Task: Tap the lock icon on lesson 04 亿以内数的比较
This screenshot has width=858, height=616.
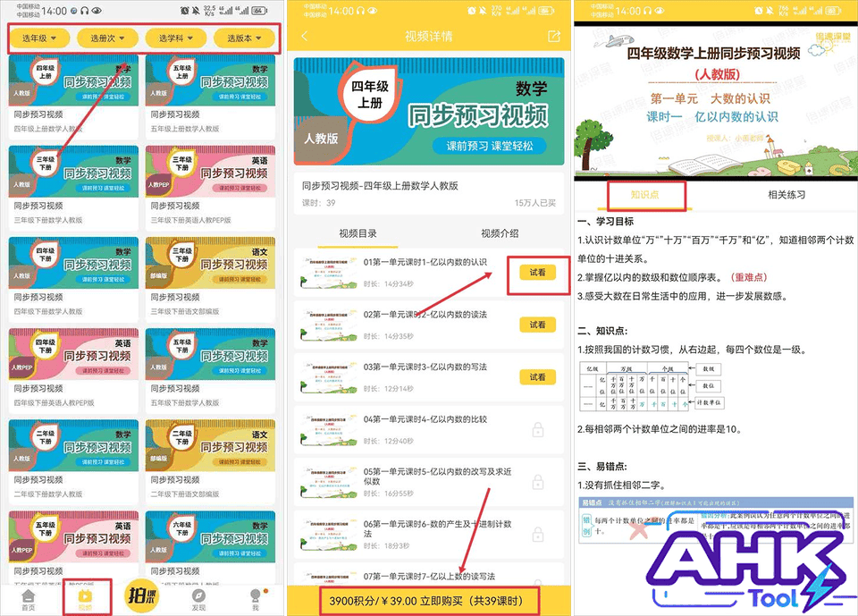Action: point(538,430)
